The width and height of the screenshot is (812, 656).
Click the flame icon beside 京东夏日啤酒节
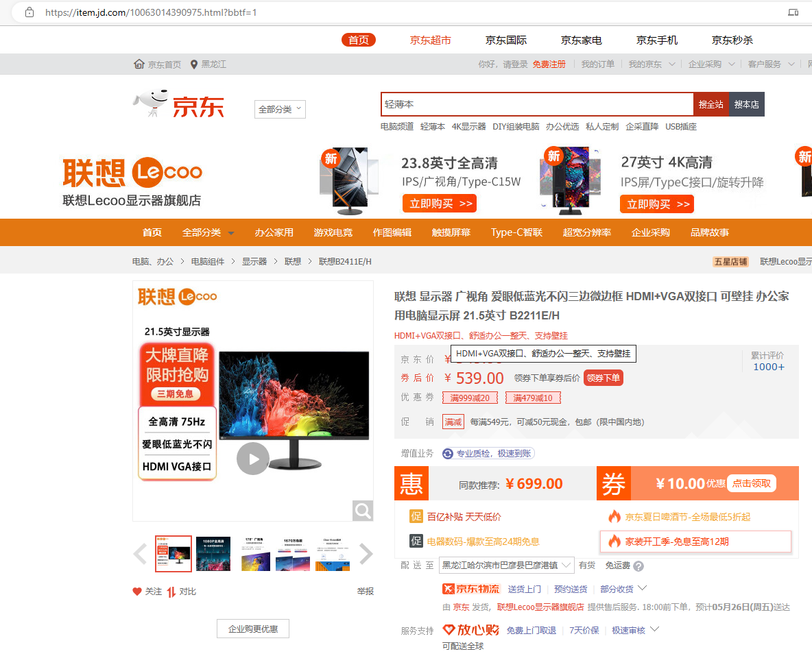point(614,516)
